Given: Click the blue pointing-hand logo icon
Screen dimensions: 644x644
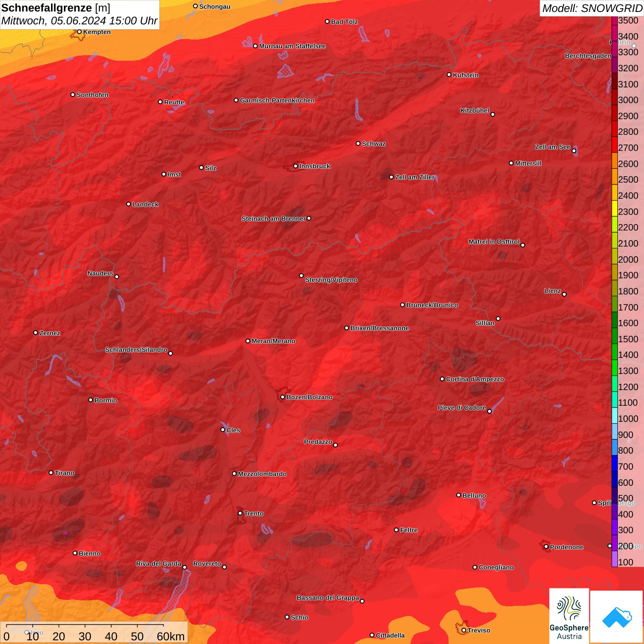Looking at the screenshot, I should click(x=617, y=617).
